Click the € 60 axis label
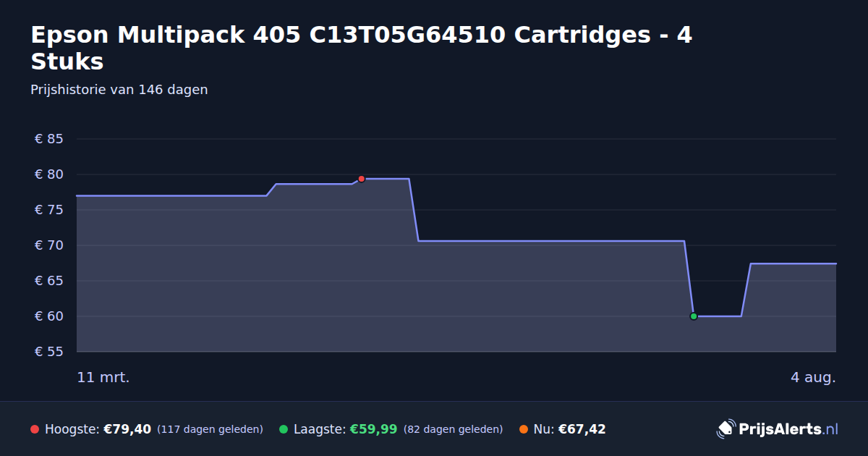The image size is (868, 456). tap(49, 316)
